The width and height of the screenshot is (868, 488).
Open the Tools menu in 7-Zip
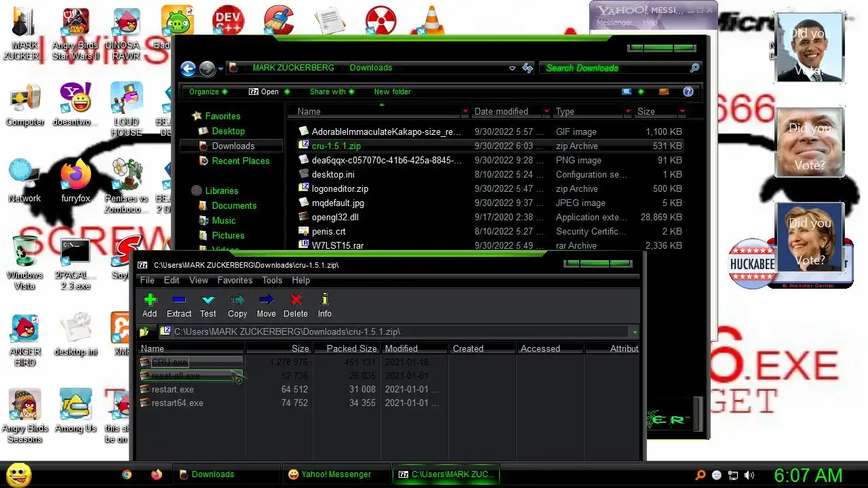click(272, 280)
